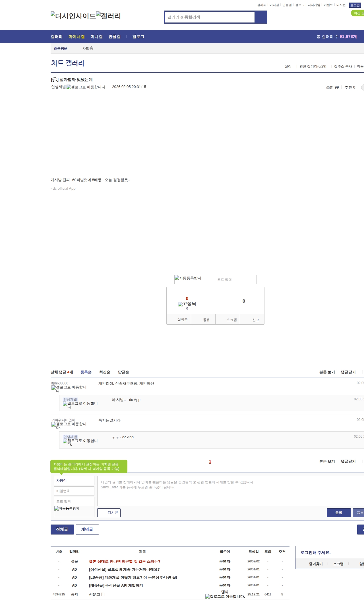Click the 차트 갤러리 title heading
Image resolution: width=364 pixels, height=600 pixels.
[x=68, y=63]
